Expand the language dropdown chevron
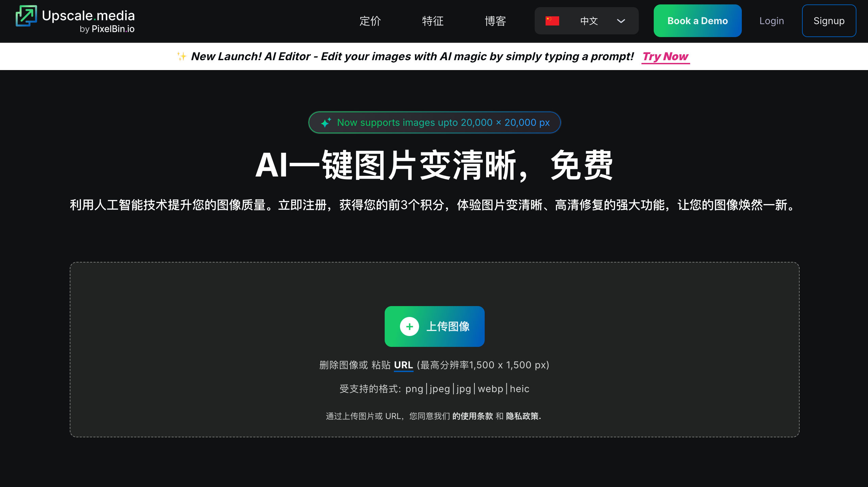 click(x=621, y=21)
